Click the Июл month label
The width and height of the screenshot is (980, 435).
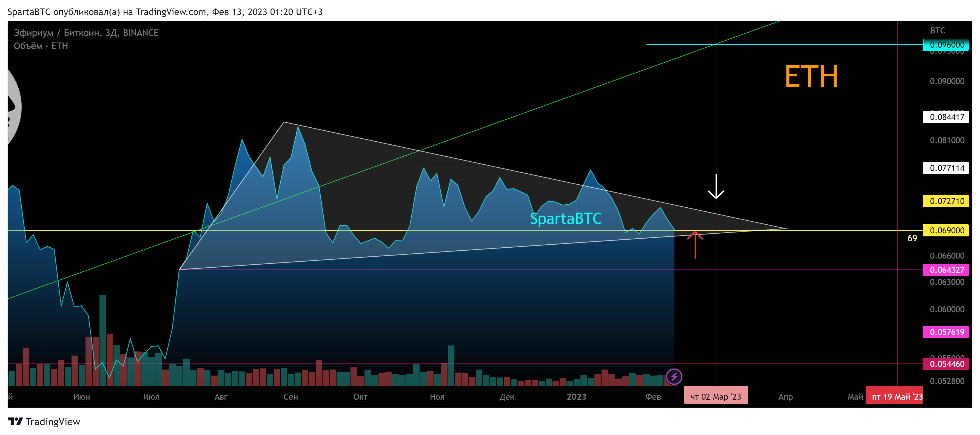(x=152, y=397)
